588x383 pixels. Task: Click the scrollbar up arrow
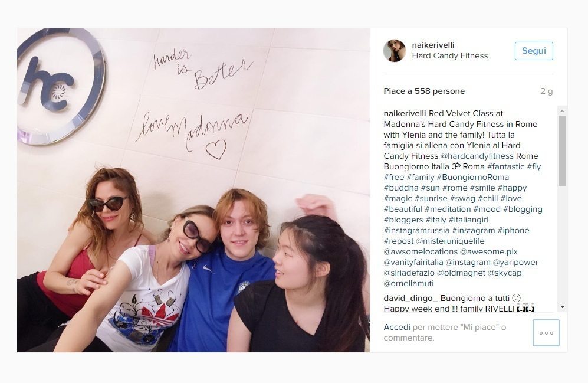(561, 111)
